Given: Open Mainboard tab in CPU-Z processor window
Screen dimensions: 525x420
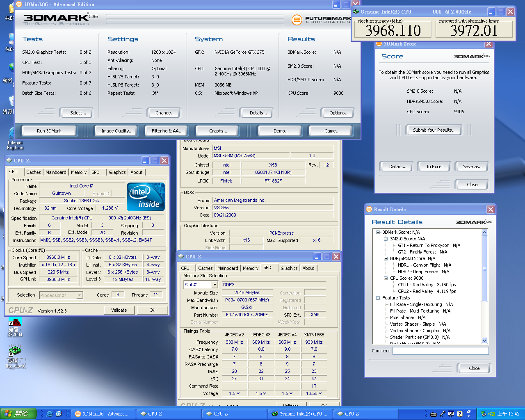Looking at the screenshot, I should (56, 173).
